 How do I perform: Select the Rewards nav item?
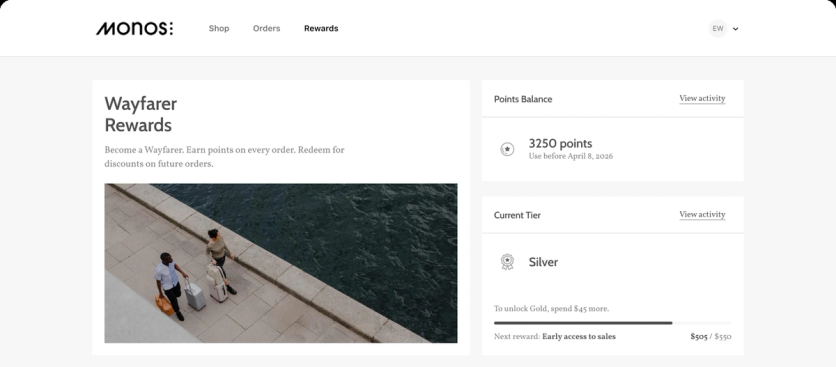[321, 28]
